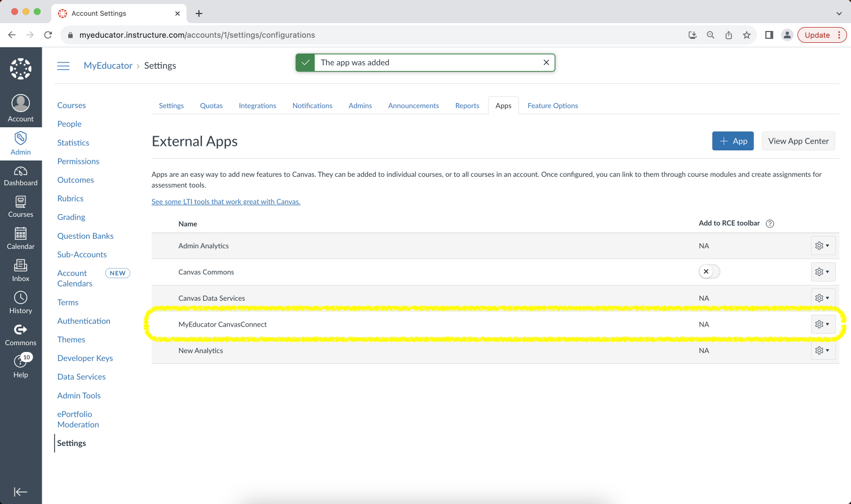851x504 pixels.
Task: Click the Canvas logo in global navigation
Action: click(x=21, y=69)
